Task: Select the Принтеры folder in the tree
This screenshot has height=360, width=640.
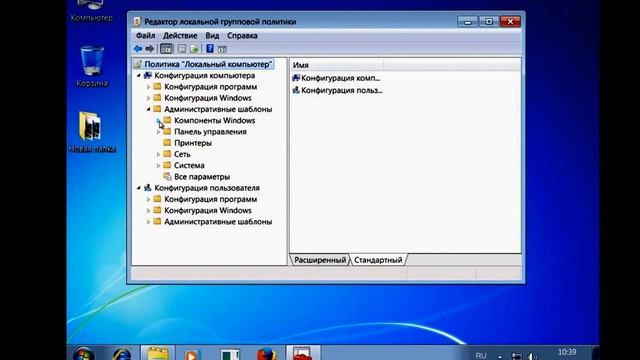Action: click(x=193, y=143)
